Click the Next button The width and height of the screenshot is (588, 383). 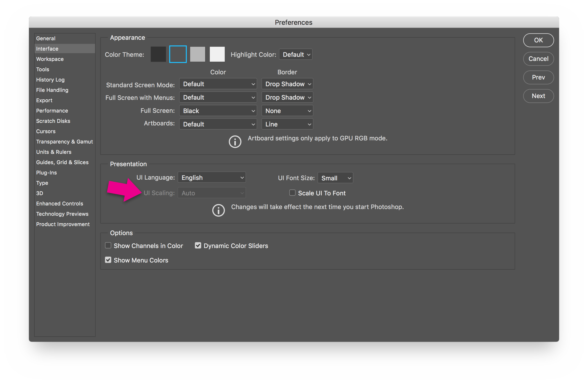click(x=538, y=96)
